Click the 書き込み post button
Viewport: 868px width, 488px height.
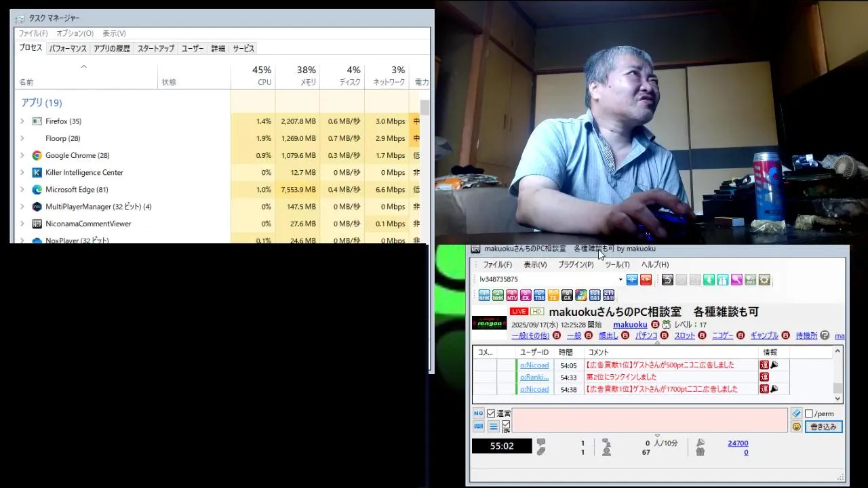[x=824, y=427]
